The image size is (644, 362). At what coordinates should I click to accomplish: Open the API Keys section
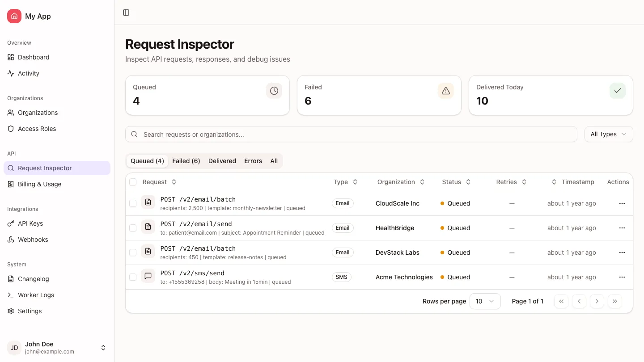30,223
